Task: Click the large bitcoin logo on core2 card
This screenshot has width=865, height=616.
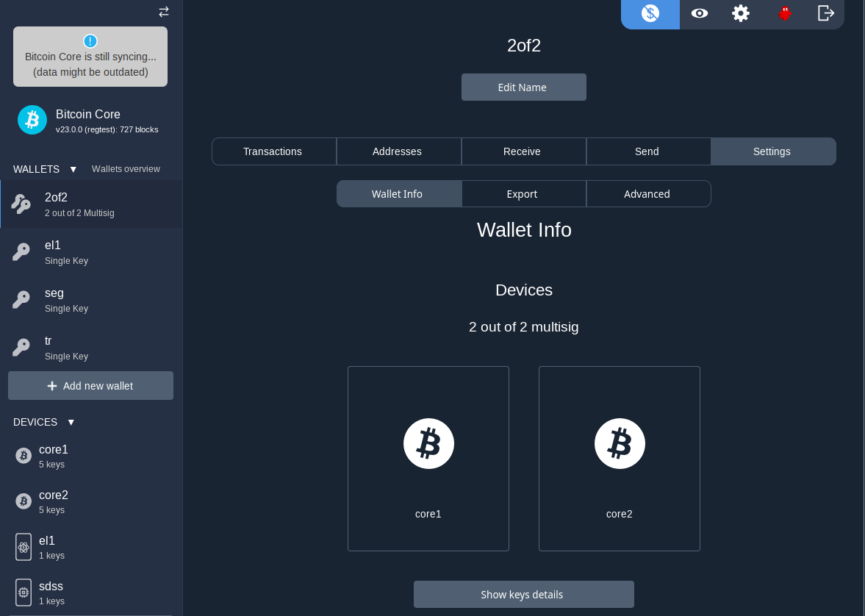Action: pos(620,444)
